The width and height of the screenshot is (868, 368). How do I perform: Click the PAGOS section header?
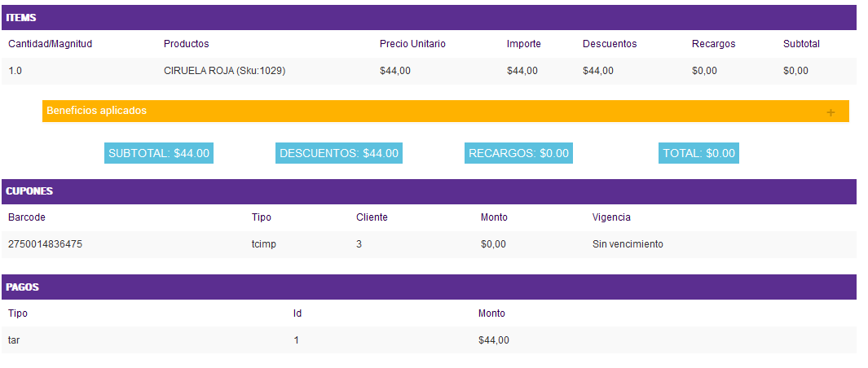(429, 287)
